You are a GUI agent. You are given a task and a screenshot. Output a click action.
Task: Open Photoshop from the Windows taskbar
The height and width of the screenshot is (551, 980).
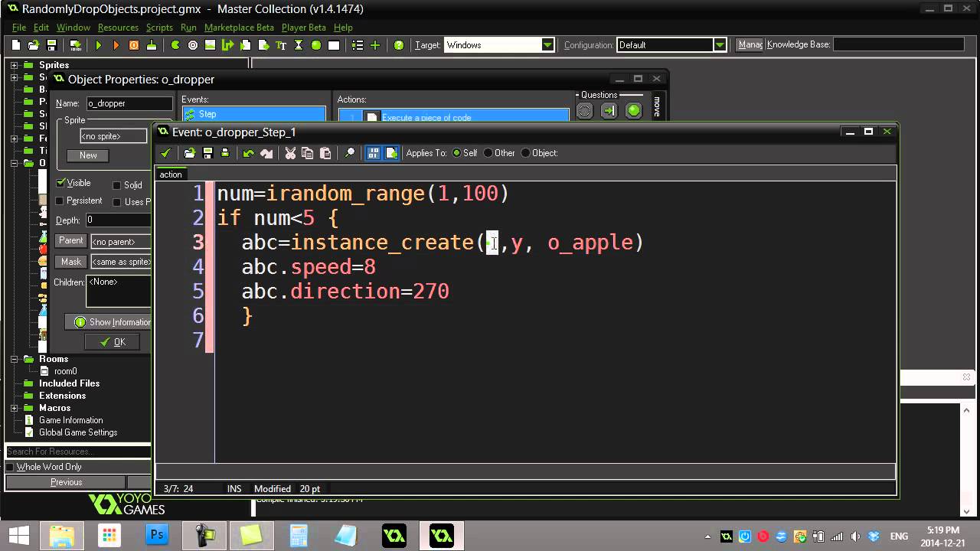157,535
